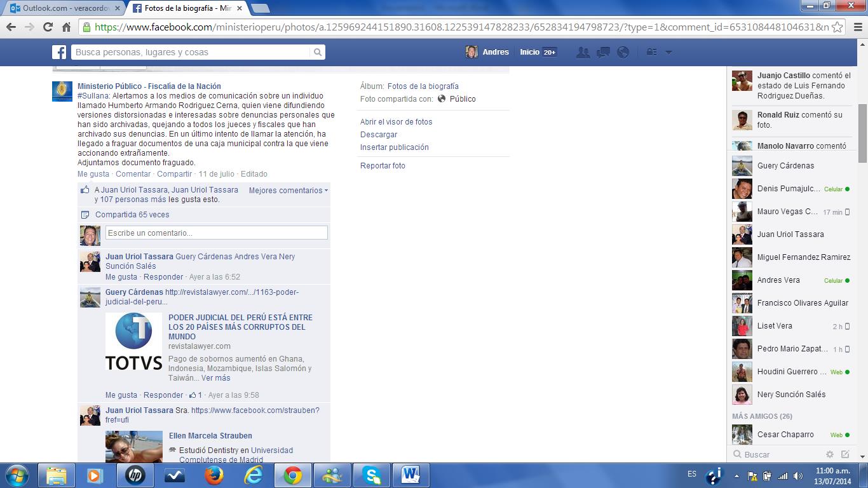Click Abrir el visor de fotos
The width and height of the screenshot is (868, 488).
pos(397,122)
